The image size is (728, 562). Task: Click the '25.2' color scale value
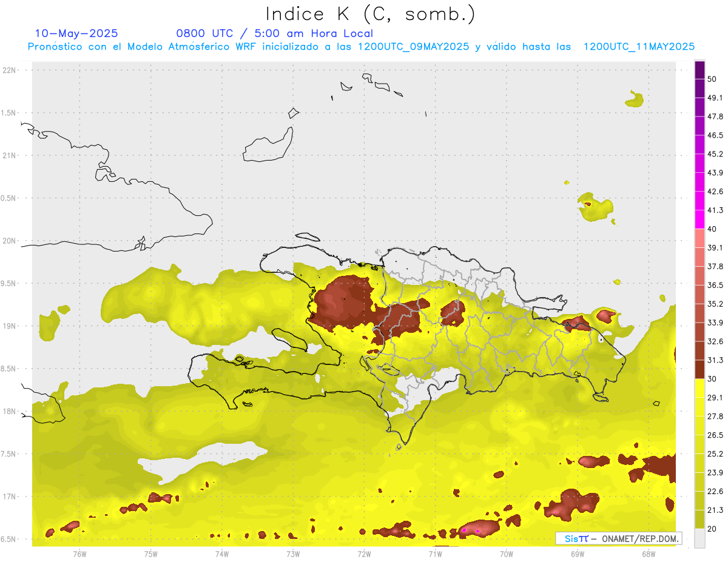715,453
